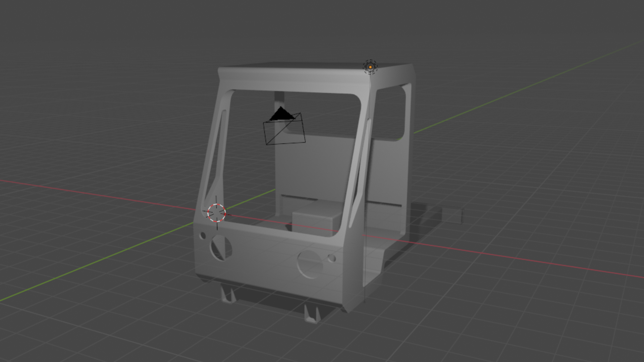The height and width of the screenshot is (362, 644).
Task: Click the green Y axis line
Action: click(x=101, y=260)
